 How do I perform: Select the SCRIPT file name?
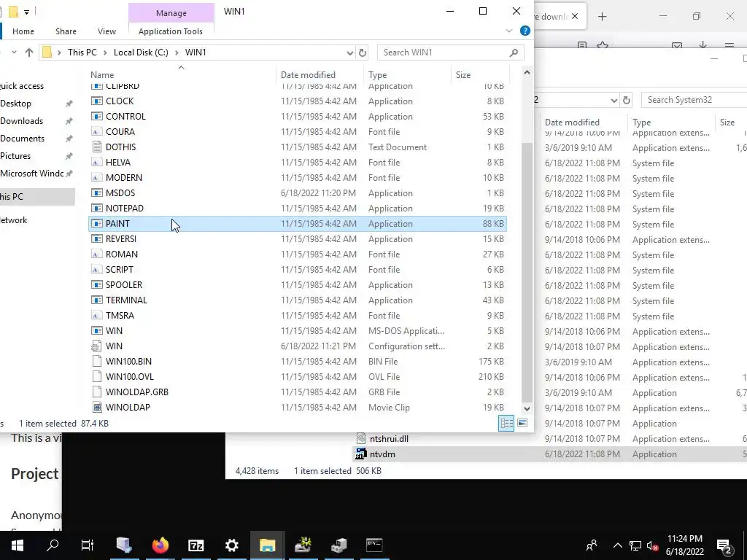point(119,270)
